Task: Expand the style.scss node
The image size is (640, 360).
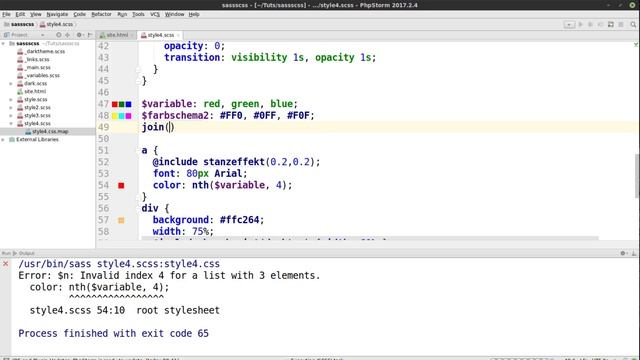Action: click(x=11, y=100)
